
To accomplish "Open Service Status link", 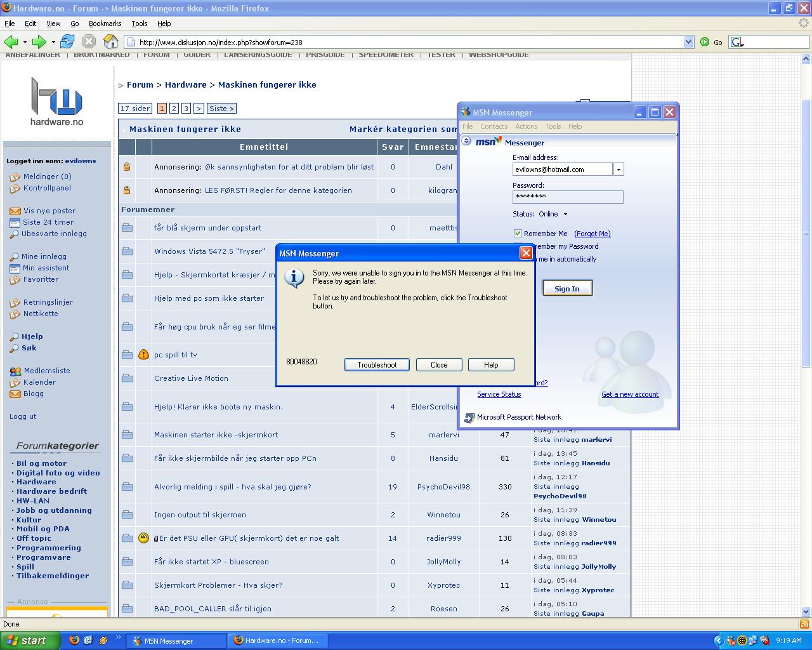I will coord(499,394).
